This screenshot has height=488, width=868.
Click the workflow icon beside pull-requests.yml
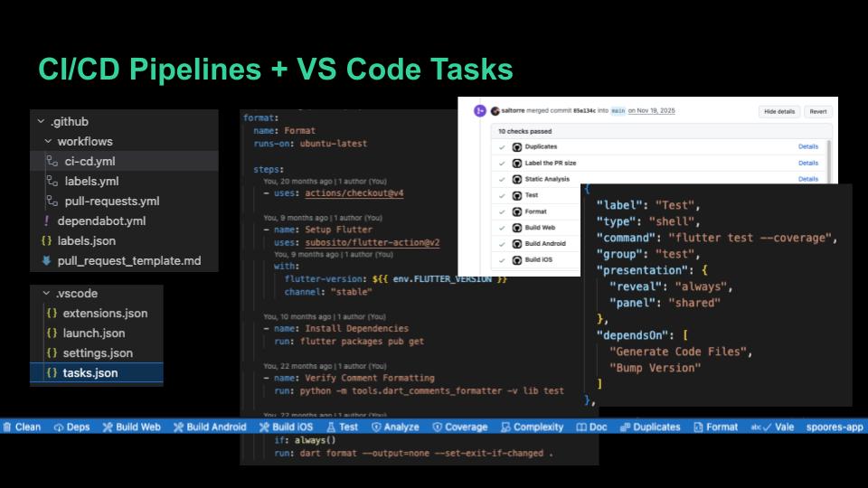click(x=52, y=201)
